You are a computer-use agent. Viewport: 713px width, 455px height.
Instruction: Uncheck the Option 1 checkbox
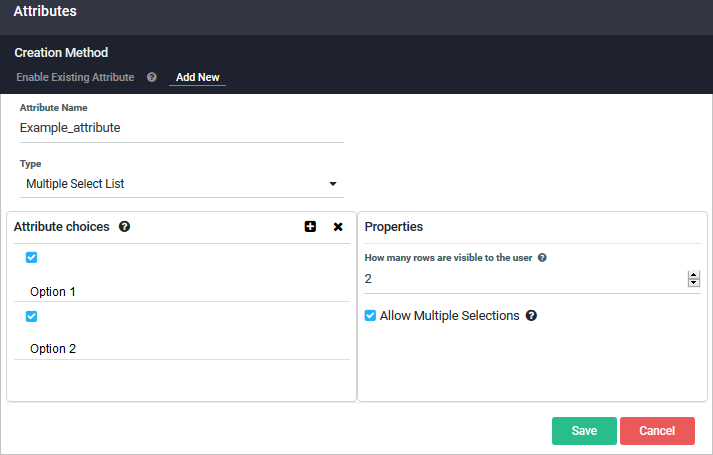pos(31,257)
